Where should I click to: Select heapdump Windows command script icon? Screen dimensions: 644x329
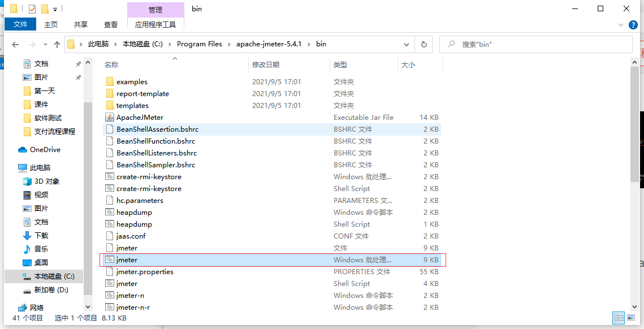point(109,213)
